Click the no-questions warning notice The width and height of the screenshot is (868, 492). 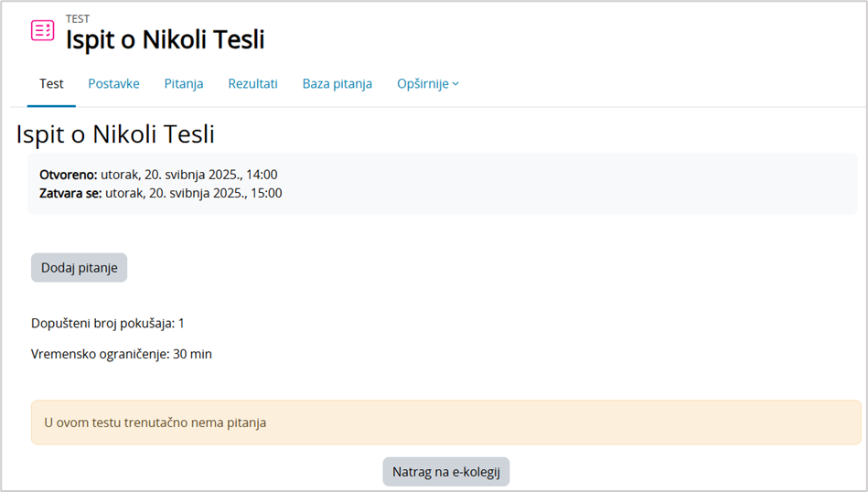(x=445, y=422)
